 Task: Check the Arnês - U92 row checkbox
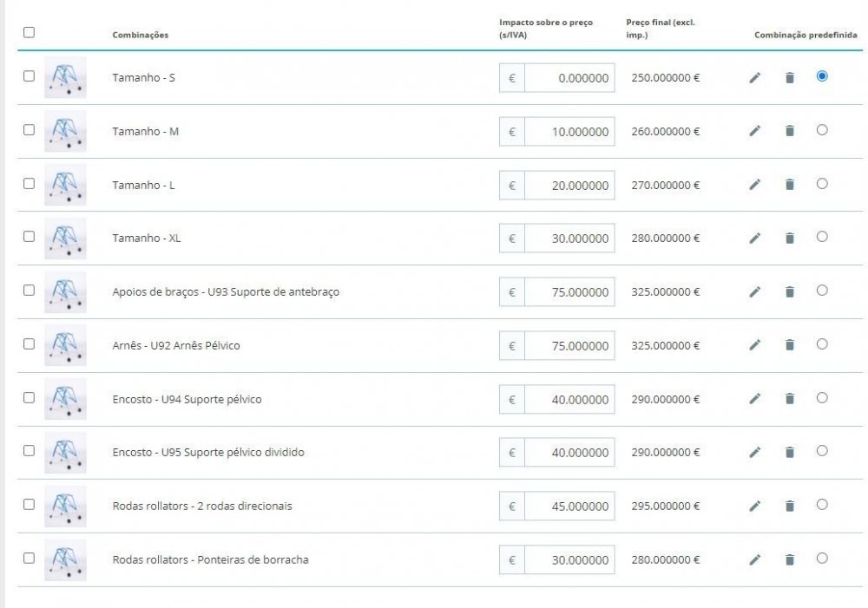[29, 343]
